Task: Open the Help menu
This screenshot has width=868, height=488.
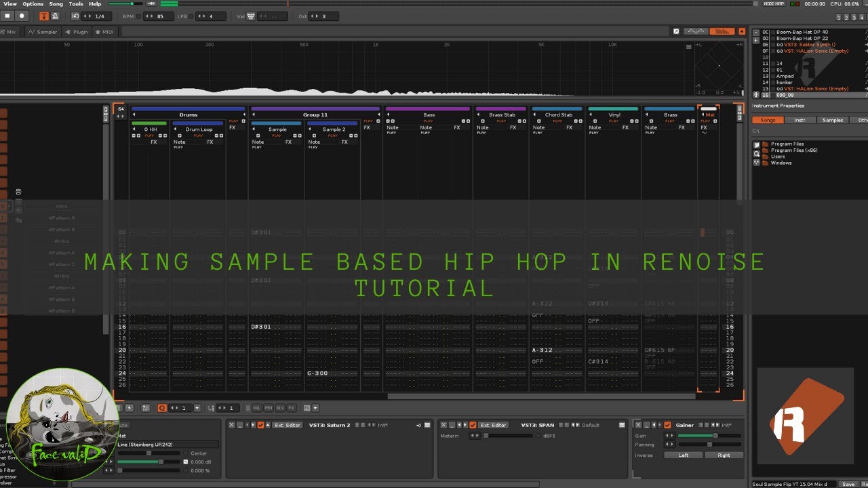Action: click(x=95, y=3)
